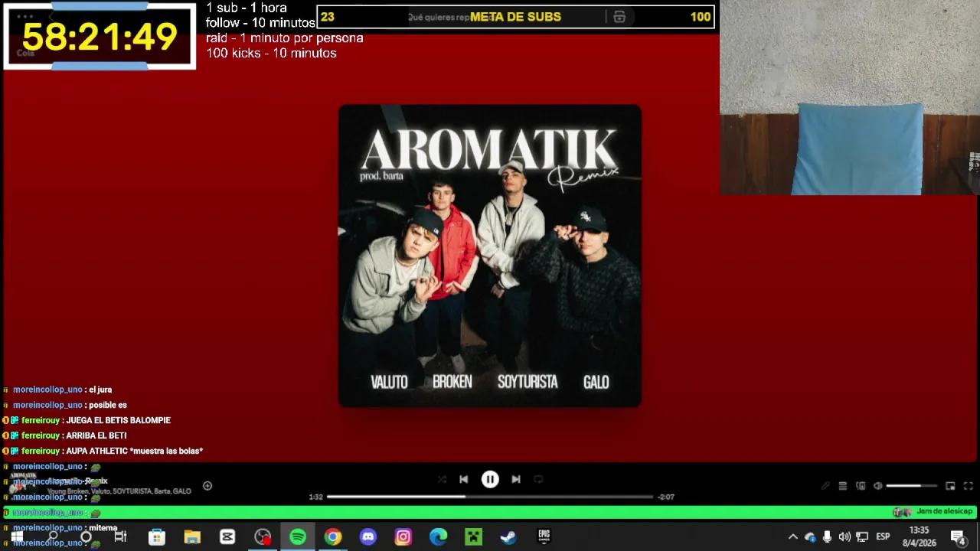Skip to the previous track

point(464,479)
